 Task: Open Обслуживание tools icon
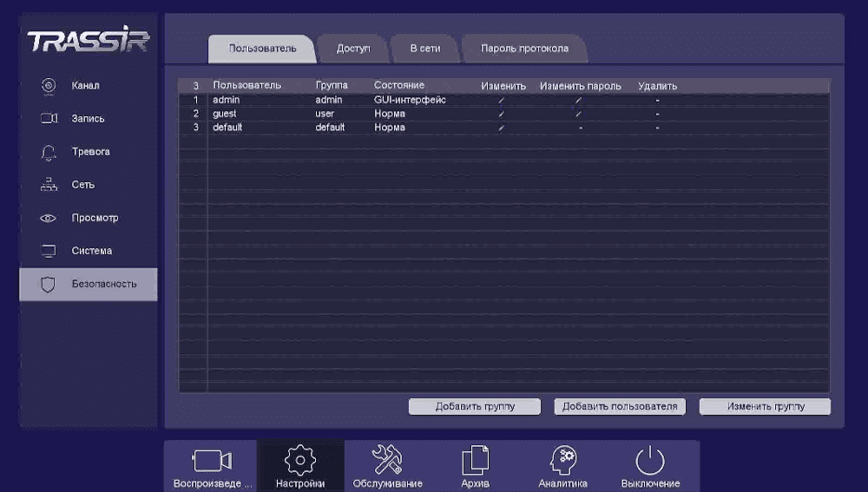click(387, 461)
